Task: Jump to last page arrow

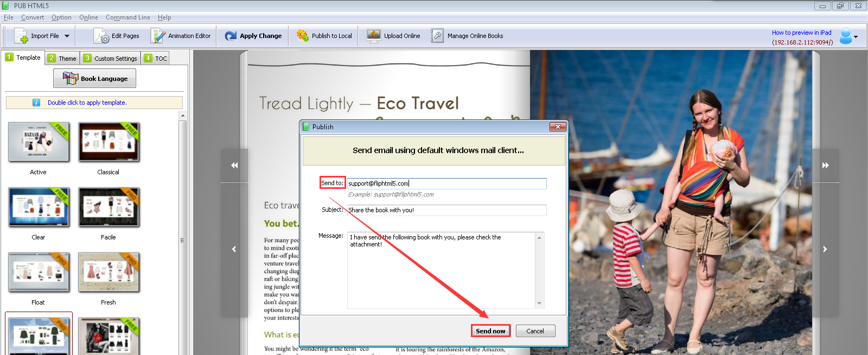Action: [825, 165]
